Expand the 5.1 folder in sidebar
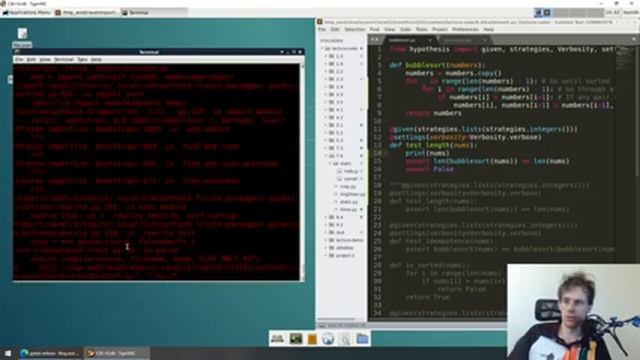 point(326,125)
